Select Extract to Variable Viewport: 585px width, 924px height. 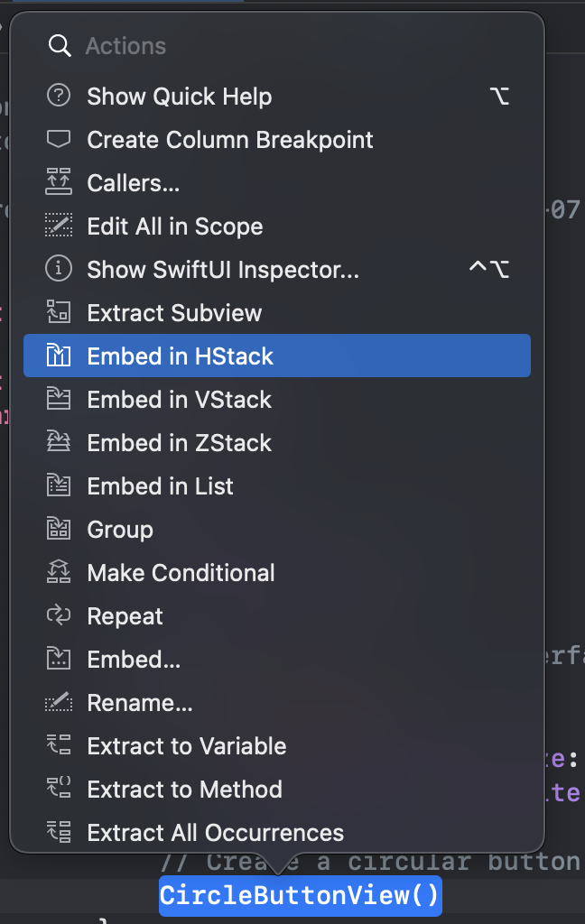point(186,746)
